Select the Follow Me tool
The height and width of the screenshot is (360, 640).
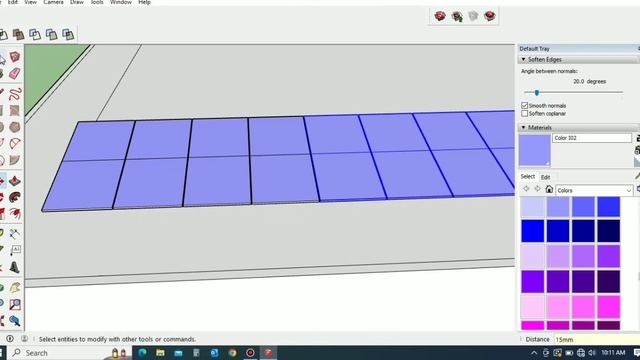click(x=15, y=198)
